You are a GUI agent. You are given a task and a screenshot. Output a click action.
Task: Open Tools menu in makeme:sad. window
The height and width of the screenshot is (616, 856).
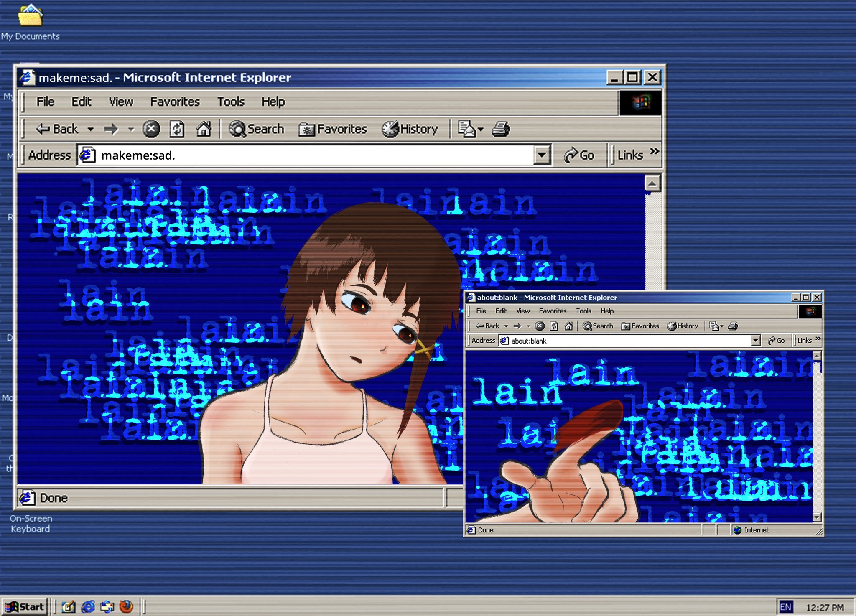tap(231, 102)
